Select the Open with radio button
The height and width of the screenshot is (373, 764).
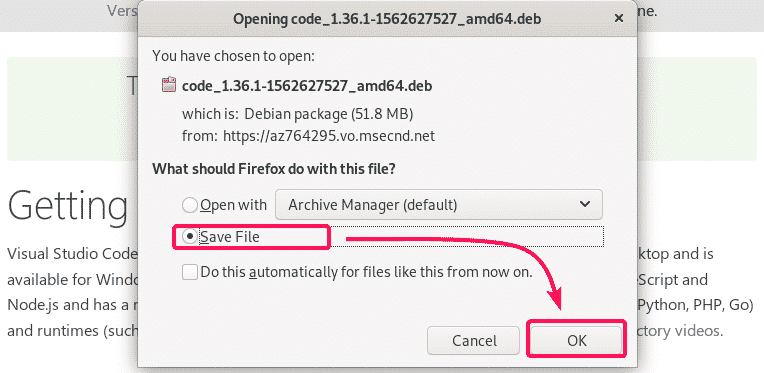189,205
